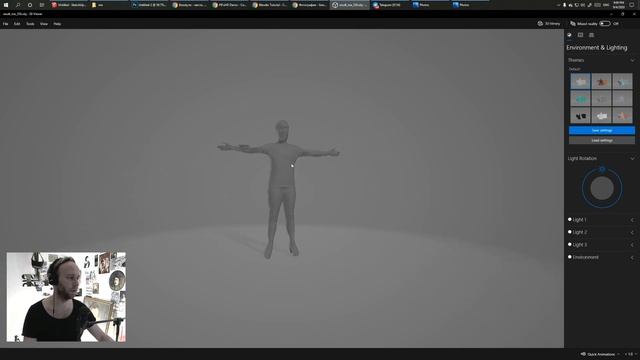Open the File menu

(5, 24)
